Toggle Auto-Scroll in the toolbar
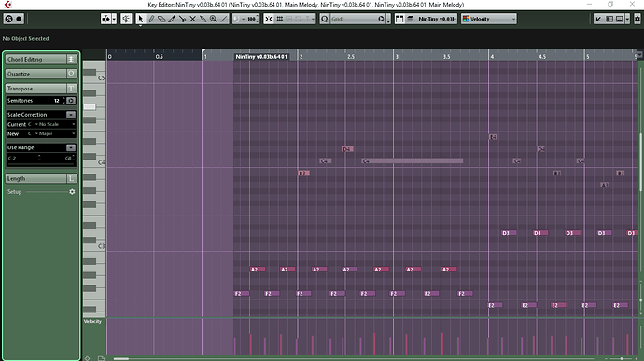The height and width of the screenshot is (361, 644). 106,19
